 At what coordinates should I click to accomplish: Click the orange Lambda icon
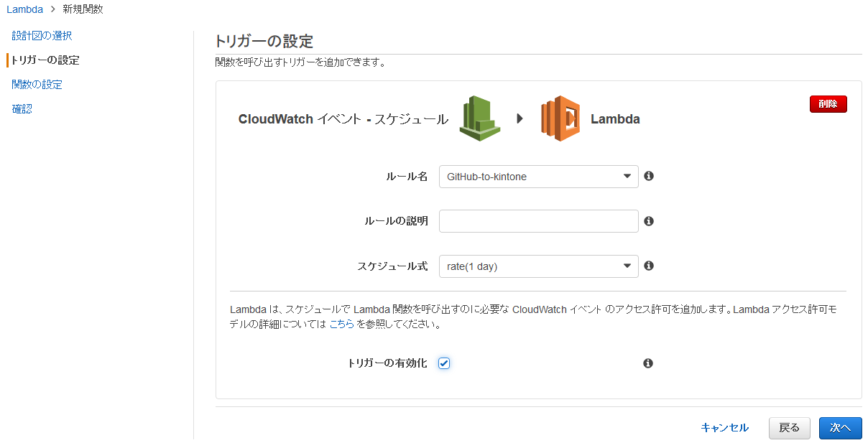pos(560,118)
